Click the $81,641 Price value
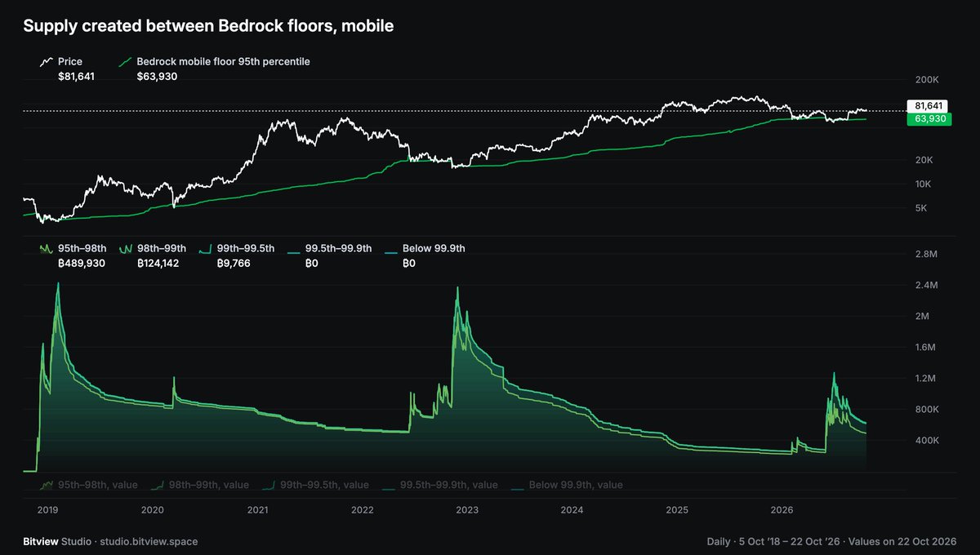 coord(76,77)
